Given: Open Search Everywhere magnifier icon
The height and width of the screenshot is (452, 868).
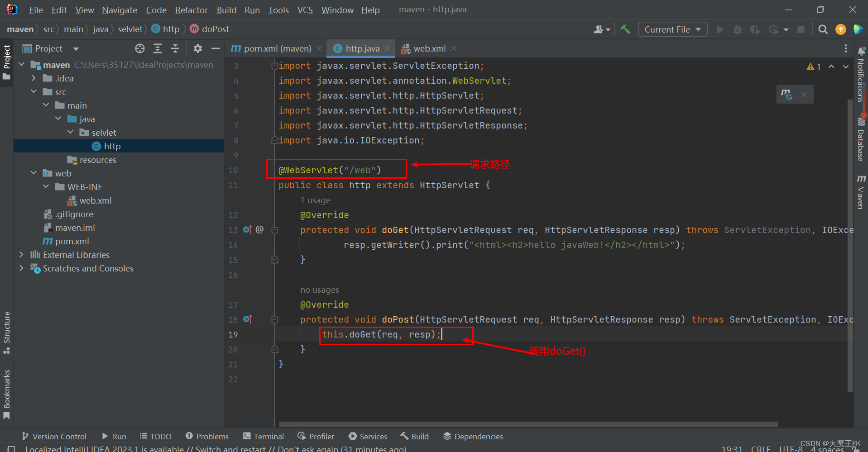Looking at the screenshot, I should pos(823,29).
